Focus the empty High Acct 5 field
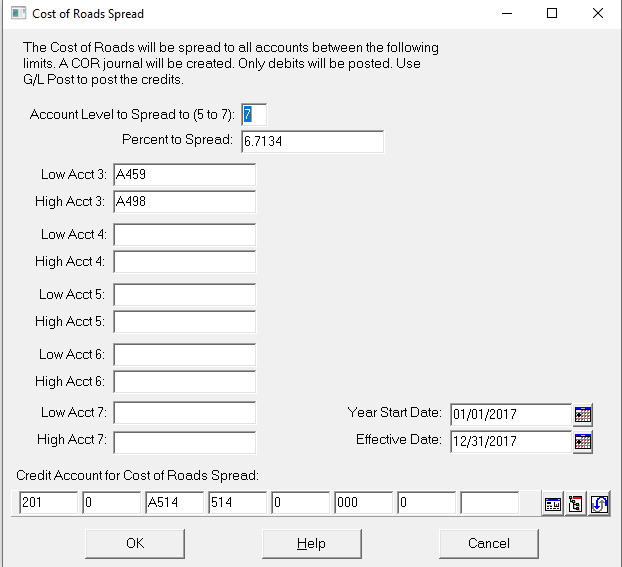Viewport: 622px width, 567px height. pos(184,322)
